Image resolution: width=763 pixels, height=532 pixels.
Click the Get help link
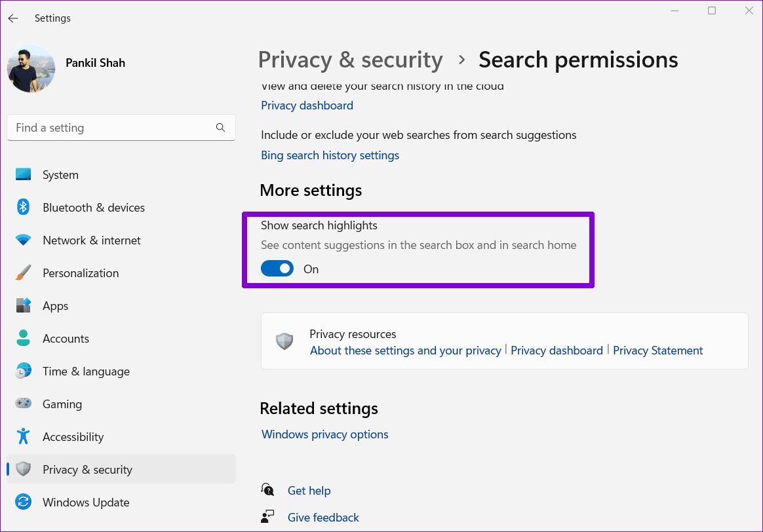309,491
